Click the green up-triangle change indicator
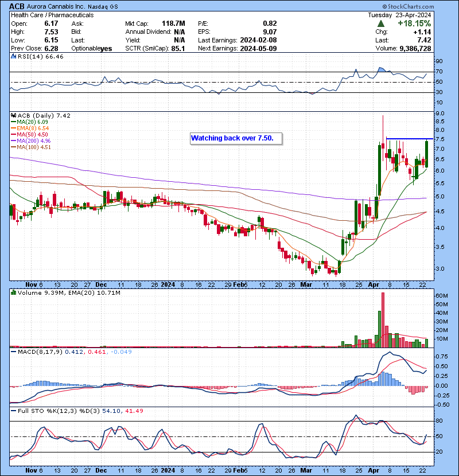The image size is (459, 476). point(381,24)
